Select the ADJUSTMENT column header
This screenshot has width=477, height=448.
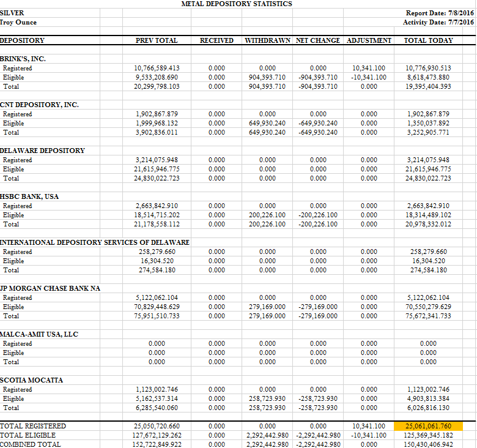[x=369, y=40]
